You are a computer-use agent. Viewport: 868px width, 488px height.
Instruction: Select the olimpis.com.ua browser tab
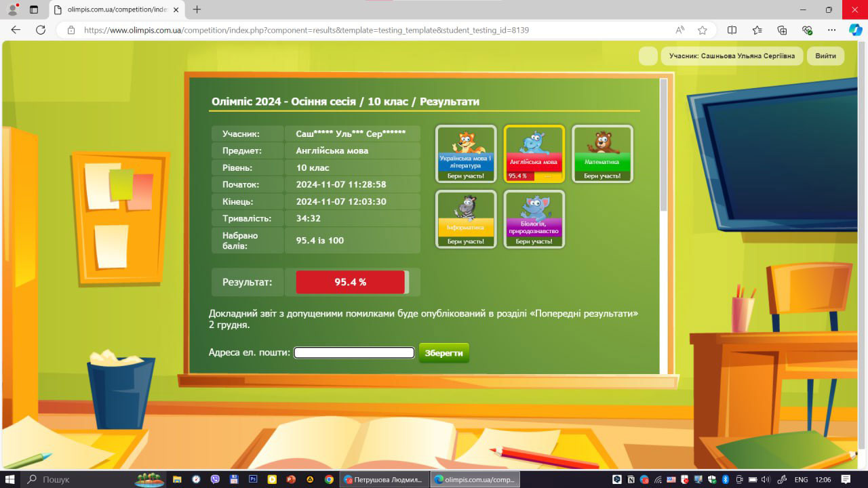click(115, 9)
